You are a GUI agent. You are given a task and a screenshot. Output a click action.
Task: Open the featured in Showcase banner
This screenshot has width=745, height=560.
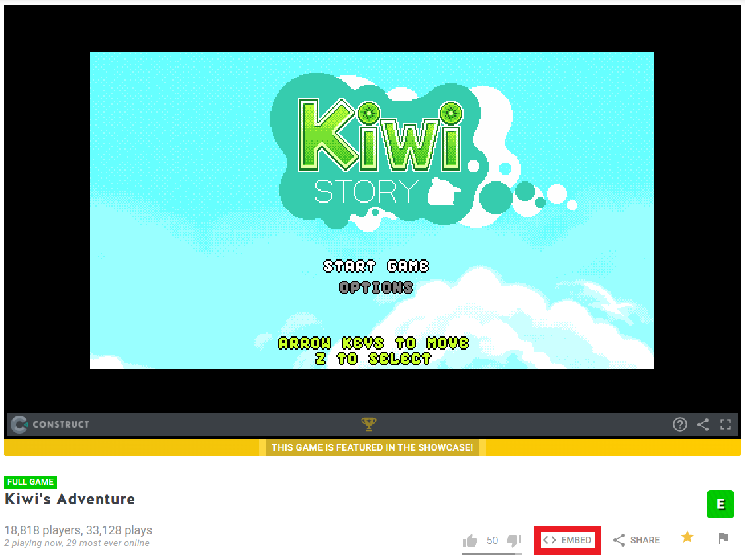pyautogui.click(x=372, y=447)
